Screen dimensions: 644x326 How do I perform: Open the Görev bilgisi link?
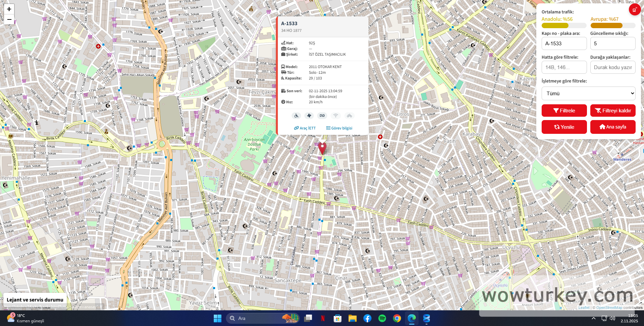pos(339,128)
